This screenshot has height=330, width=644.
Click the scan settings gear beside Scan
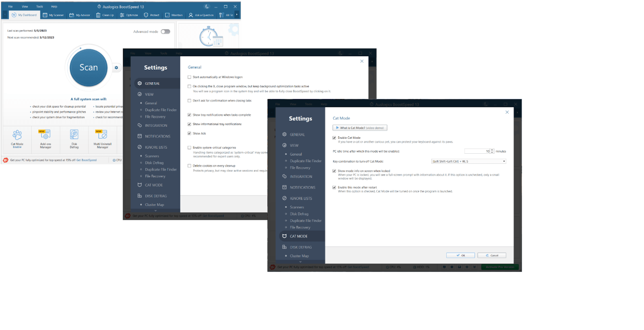coord(116,68)
